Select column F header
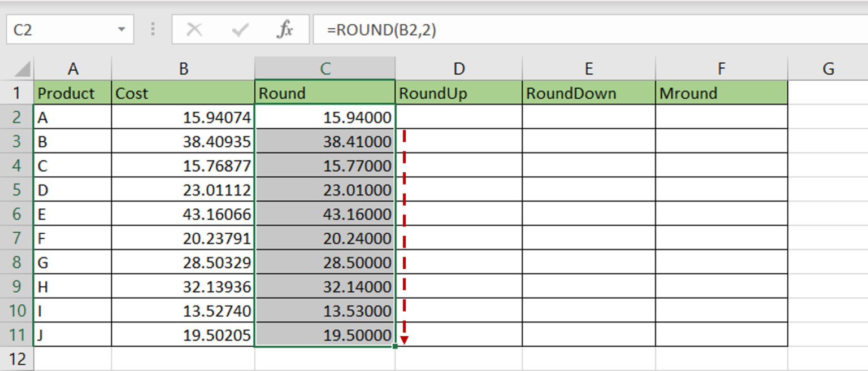 pyautogui.click(x=721, y=68)
